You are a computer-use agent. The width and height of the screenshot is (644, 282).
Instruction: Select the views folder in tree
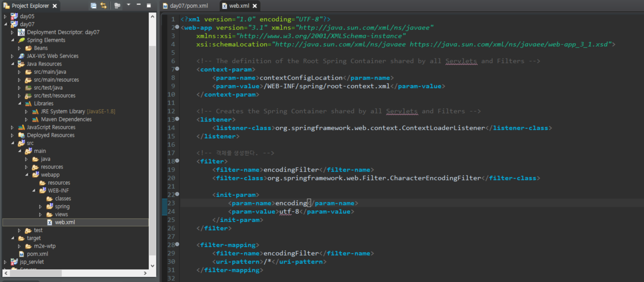62,214
